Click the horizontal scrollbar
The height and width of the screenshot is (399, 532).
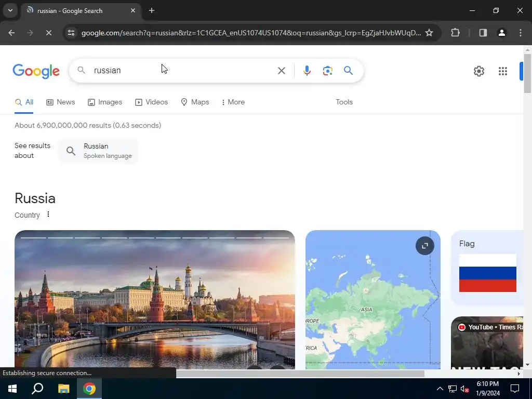(x=300, y=374)
